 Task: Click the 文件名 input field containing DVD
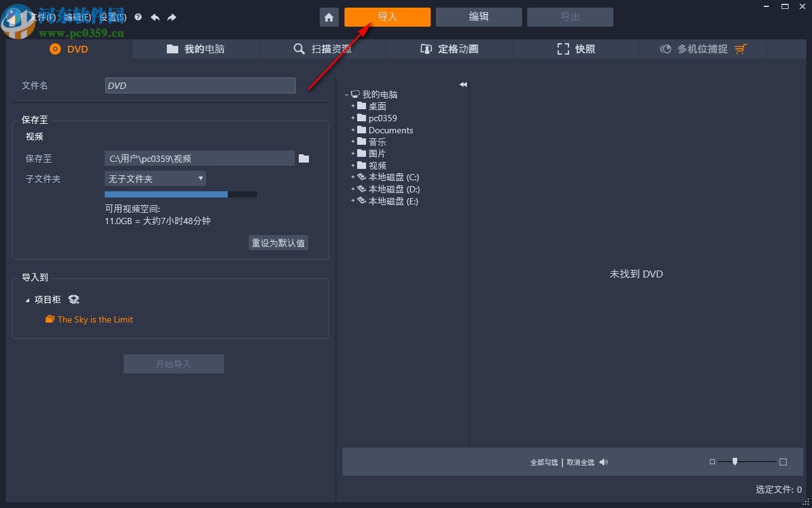(x=200, y=85)
